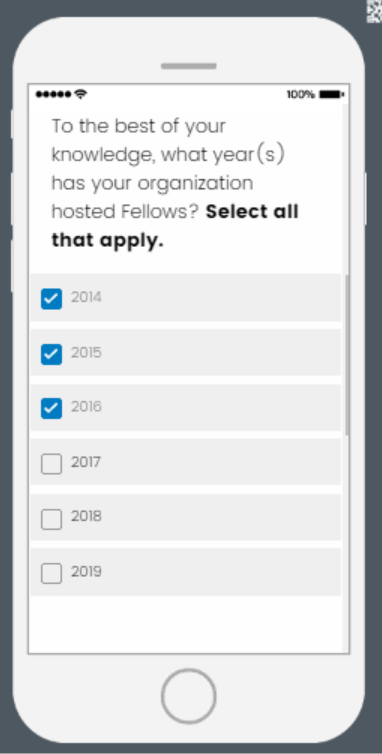The width and height of the screenshot is (382, 754).
Task: Uncheck the 2015 checkbox
Action: (x=51, y=354)
